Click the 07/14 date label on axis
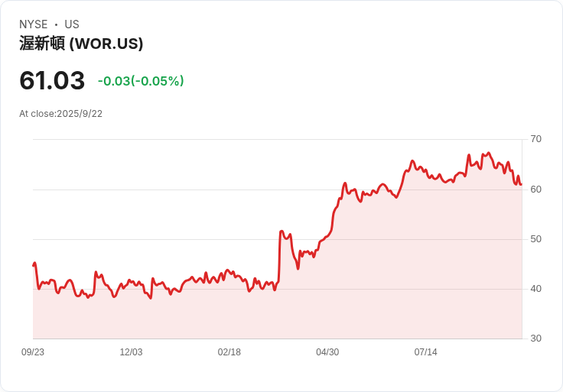 tap(426, 352)
